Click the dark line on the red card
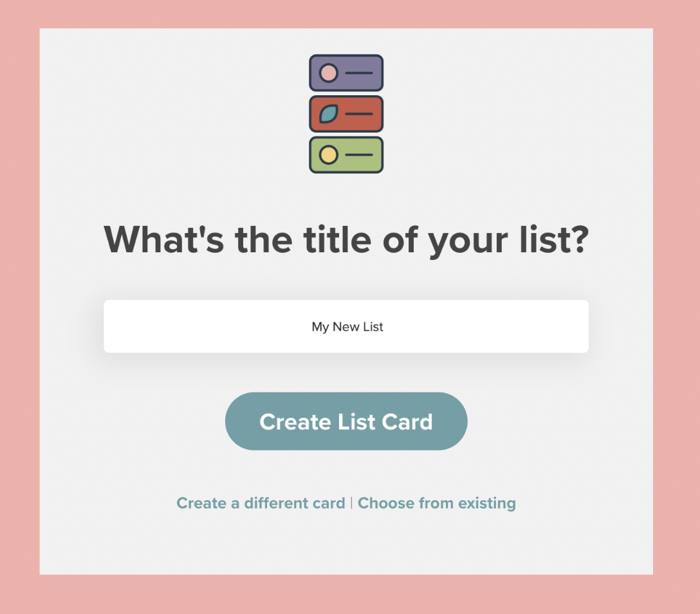Image resolution: width=700 pixels, height=614 pixels. (359, 114)
